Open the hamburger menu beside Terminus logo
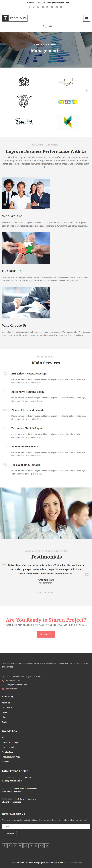The width and height of the screenshot is (92, 868). [87, 18]
